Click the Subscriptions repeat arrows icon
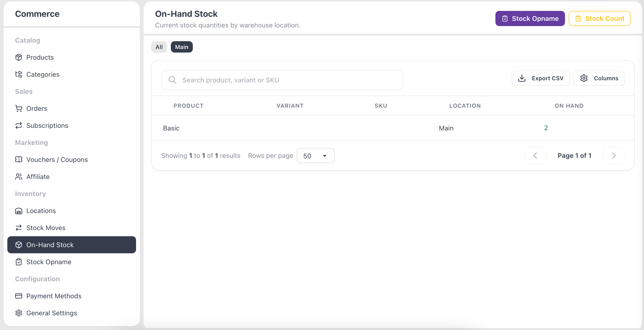 19,125
